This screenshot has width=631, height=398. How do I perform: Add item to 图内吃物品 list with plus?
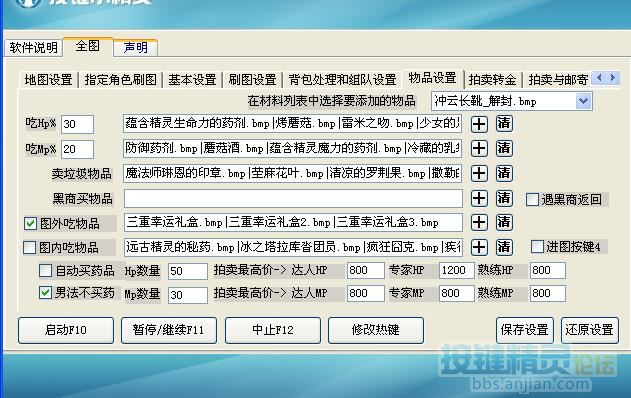pos(479,247)
